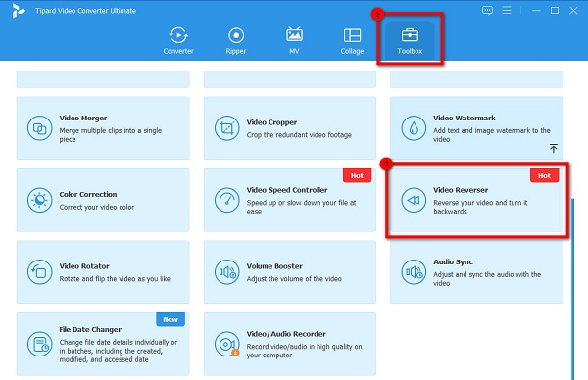Switch to the Ripper tab
Image resolution: width=588 pixels, height=380 pixels.
(x=236, y=41)
